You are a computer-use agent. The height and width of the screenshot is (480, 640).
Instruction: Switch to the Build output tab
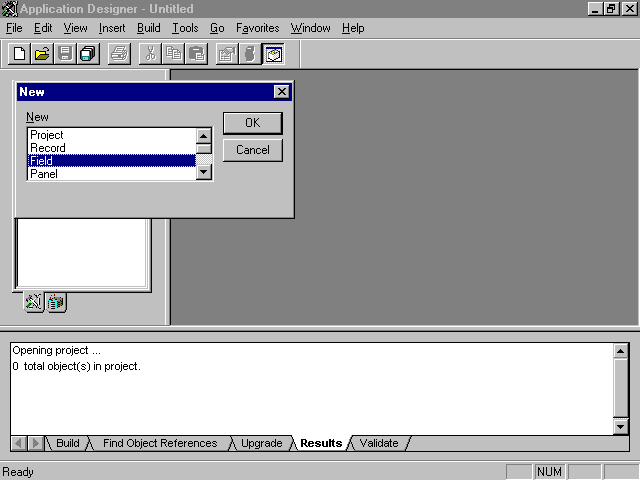click(x=68, y=443)
